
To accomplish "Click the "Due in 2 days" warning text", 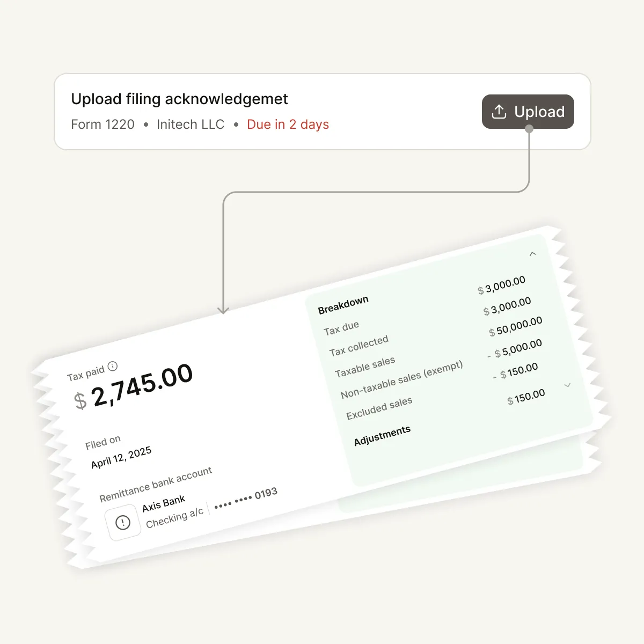I will pos(288,125).
